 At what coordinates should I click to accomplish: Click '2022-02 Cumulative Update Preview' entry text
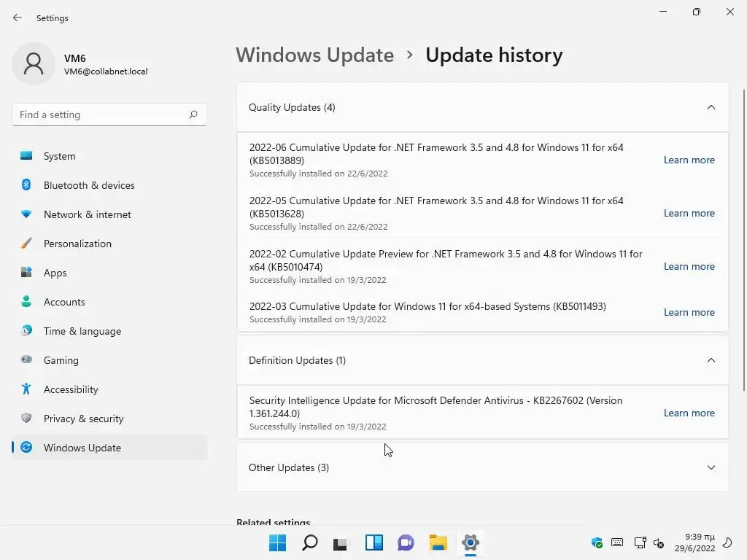(x=446, y=260)
